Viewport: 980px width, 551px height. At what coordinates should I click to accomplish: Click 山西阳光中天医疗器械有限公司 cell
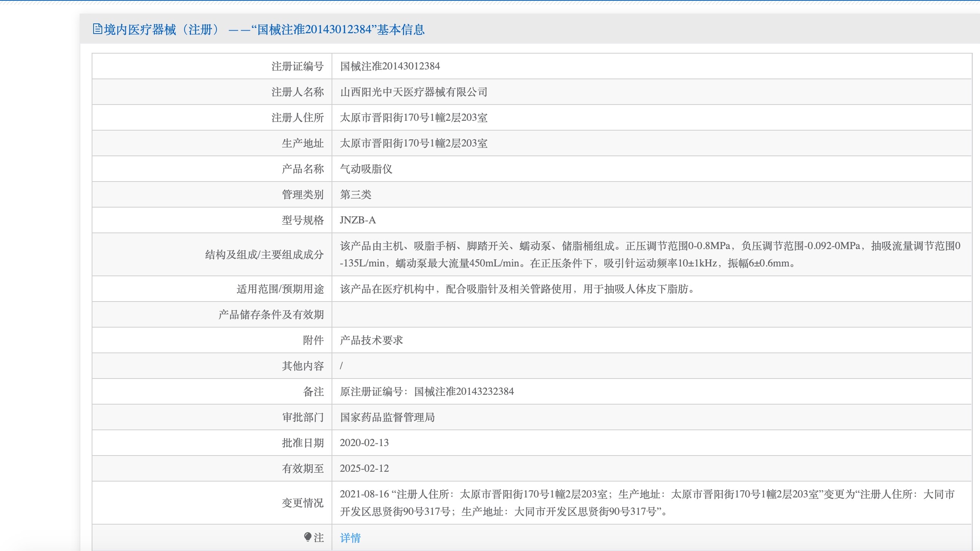413,92
